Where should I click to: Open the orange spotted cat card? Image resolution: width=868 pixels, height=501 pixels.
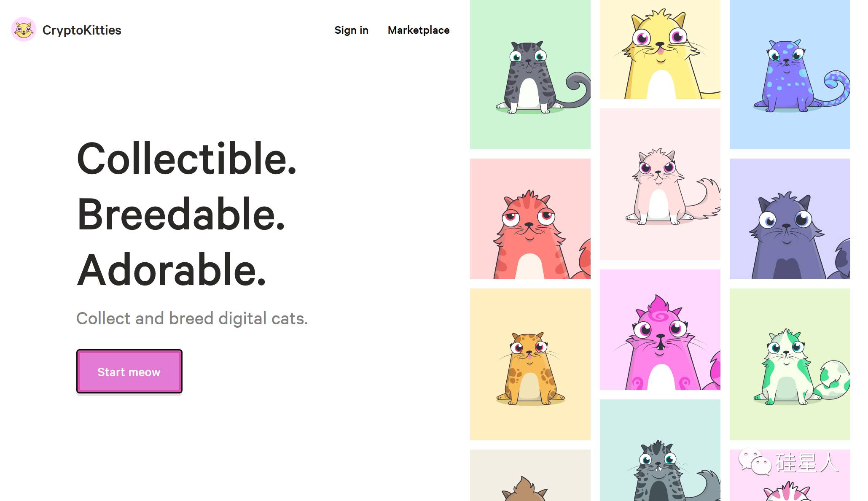click(x=530, y=364)
